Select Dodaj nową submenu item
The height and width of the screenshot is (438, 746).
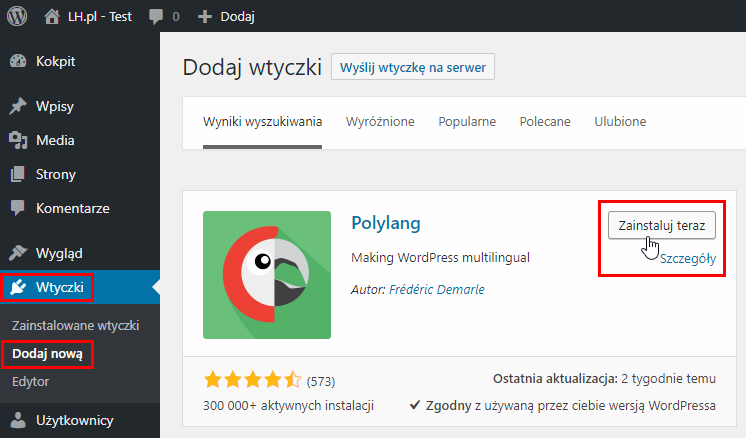tap(47, 353)
